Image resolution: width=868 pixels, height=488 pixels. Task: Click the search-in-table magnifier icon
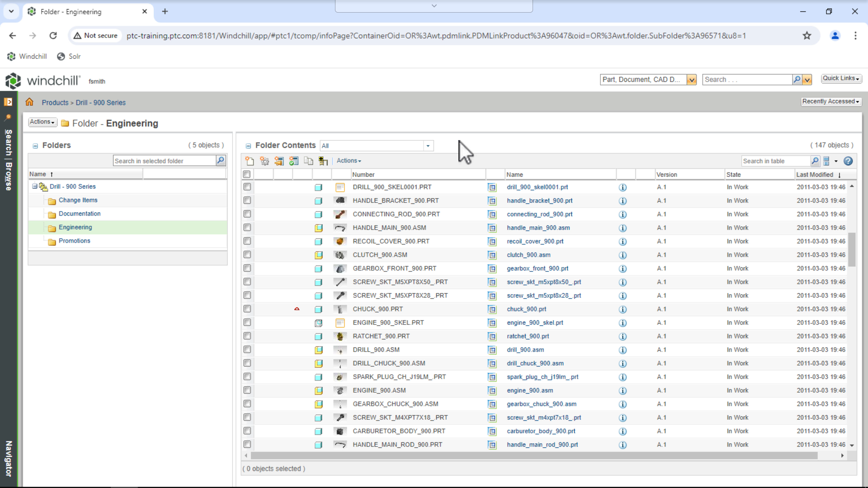[x=815, y=161]
